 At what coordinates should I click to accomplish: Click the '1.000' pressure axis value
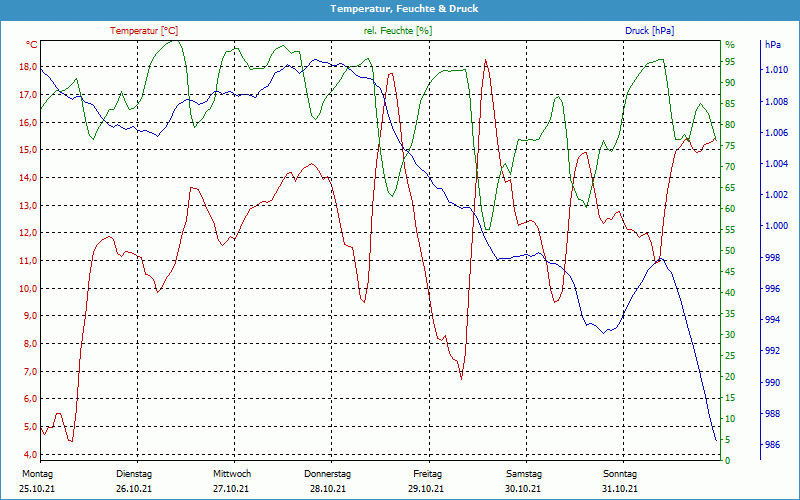[x=777, y=226]
